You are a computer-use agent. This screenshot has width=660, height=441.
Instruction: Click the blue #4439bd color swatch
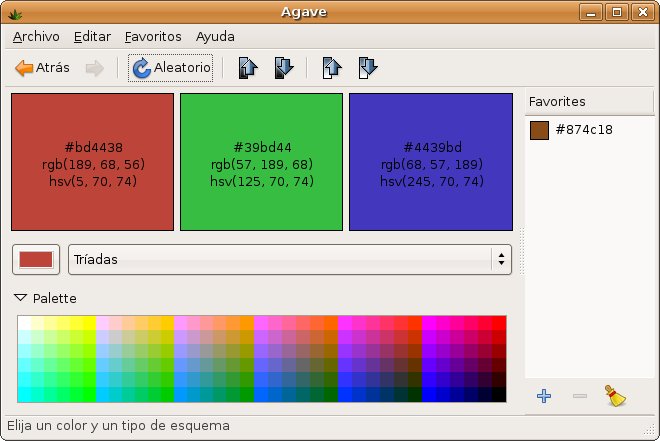pyautogui.click(x=430, y=163)
